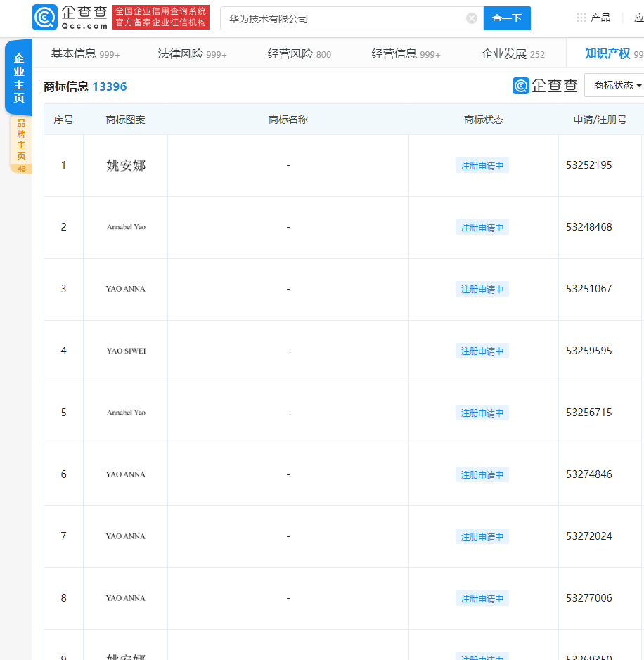Switch to the 基本信息 tab
Viewport: 644px width, 660px height.
[x=73, y=53]
